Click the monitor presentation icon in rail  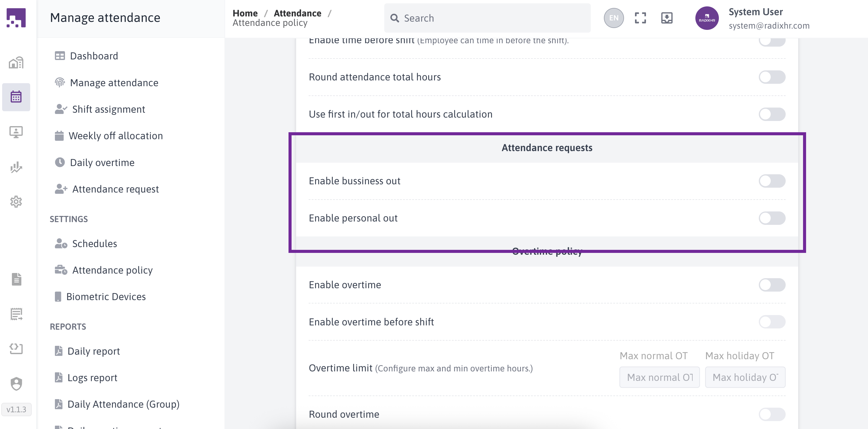16,132
